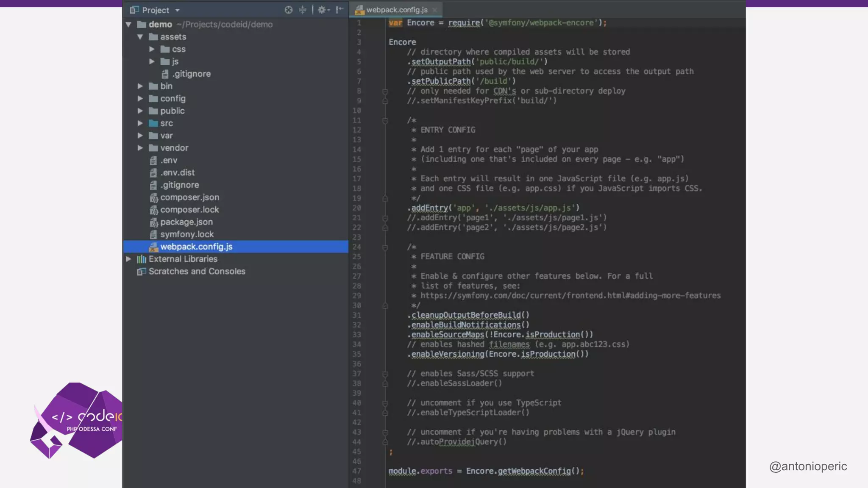Hide the Project tool window

point(339,10)
